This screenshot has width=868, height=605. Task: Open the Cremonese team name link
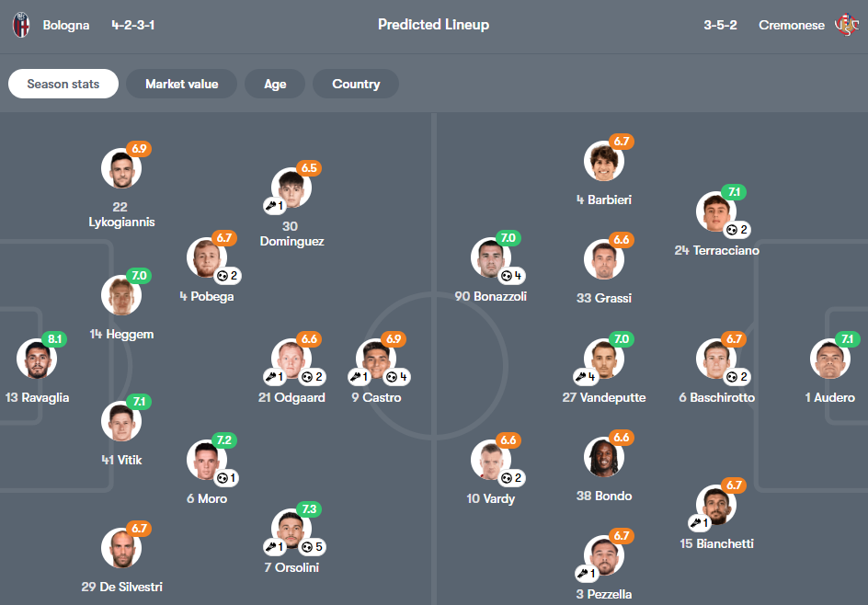pos(792,25)
